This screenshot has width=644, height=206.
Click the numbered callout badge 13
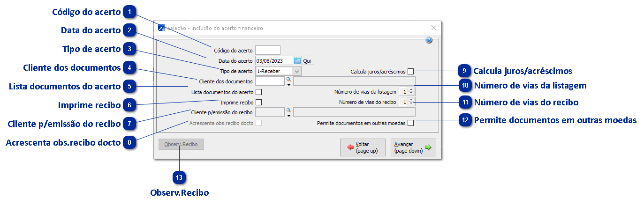[180, 177]
